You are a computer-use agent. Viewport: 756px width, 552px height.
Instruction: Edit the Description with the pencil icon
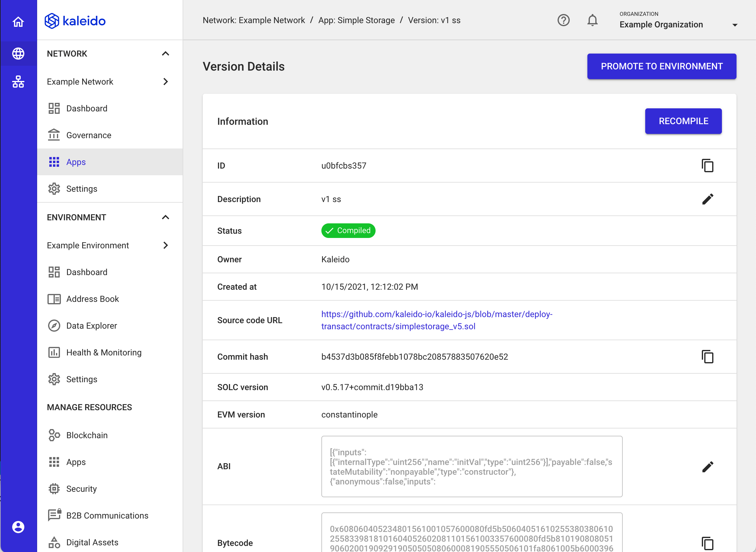[707, 199]
